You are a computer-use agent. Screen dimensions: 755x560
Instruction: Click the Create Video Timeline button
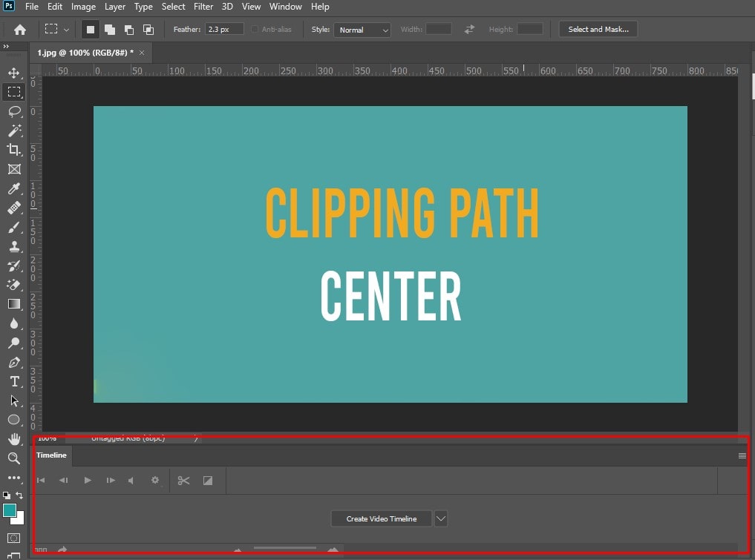pos(381,518)
